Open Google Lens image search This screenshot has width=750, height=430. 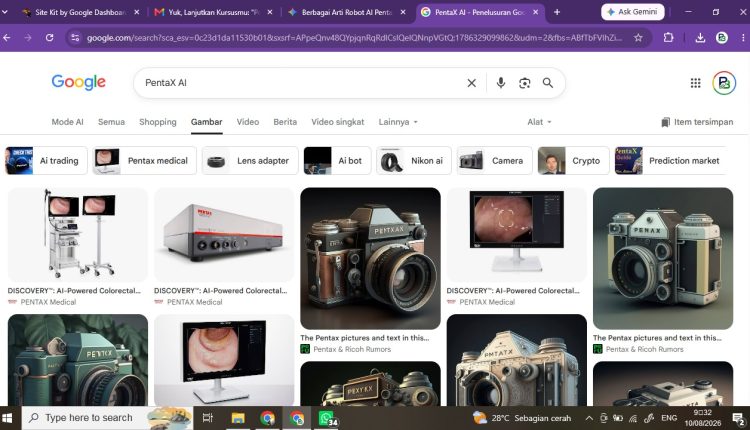coord(524,83)
